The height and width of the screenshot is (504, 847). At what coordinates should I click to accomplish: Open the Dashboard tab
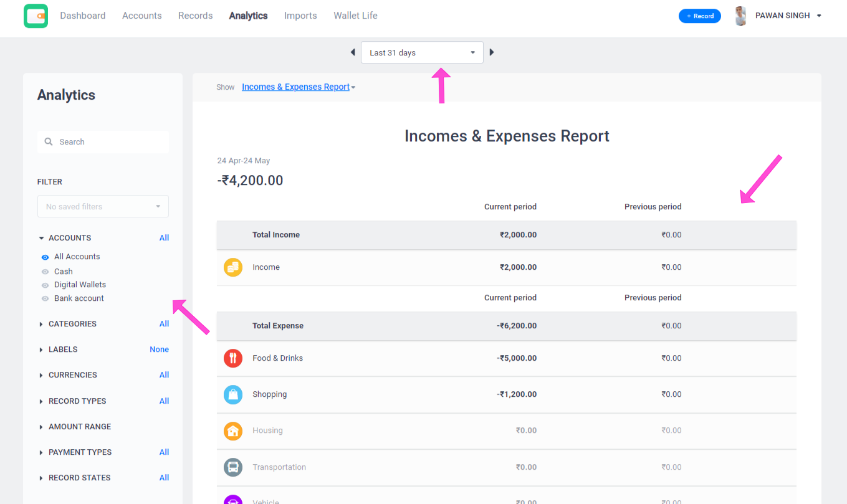click(x=82, y=16)
